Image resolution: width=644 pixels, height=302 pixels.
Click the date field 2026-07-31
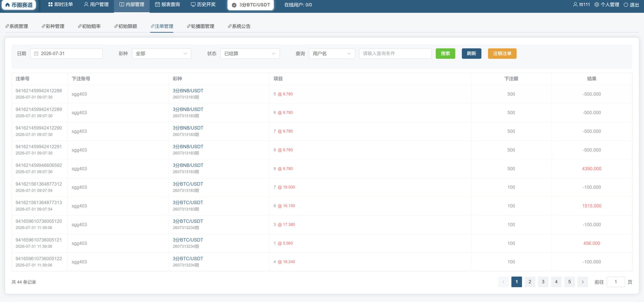(66, 54)
